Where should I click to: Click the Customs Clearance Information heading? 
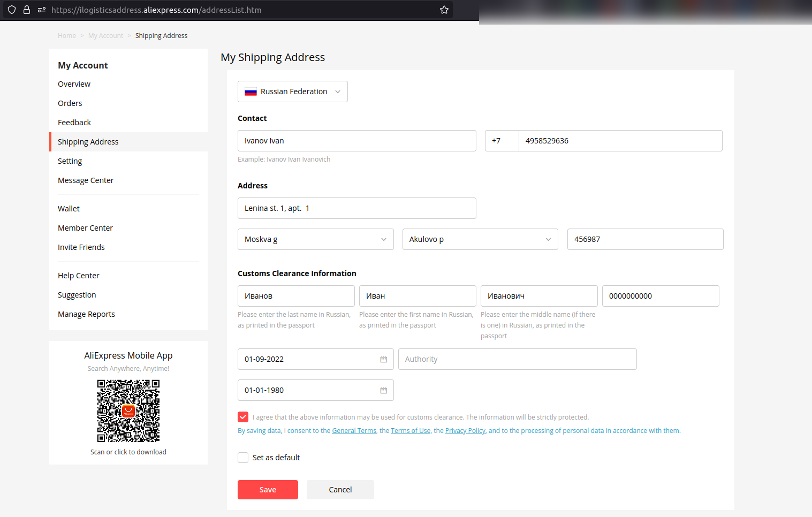(297, 273)
